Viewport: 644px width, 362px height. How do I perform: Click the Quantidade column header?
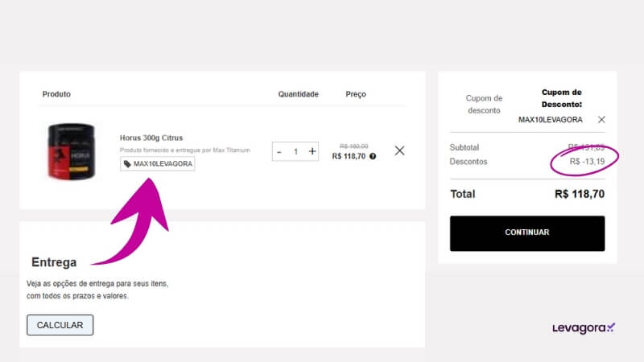click(298, 94)
